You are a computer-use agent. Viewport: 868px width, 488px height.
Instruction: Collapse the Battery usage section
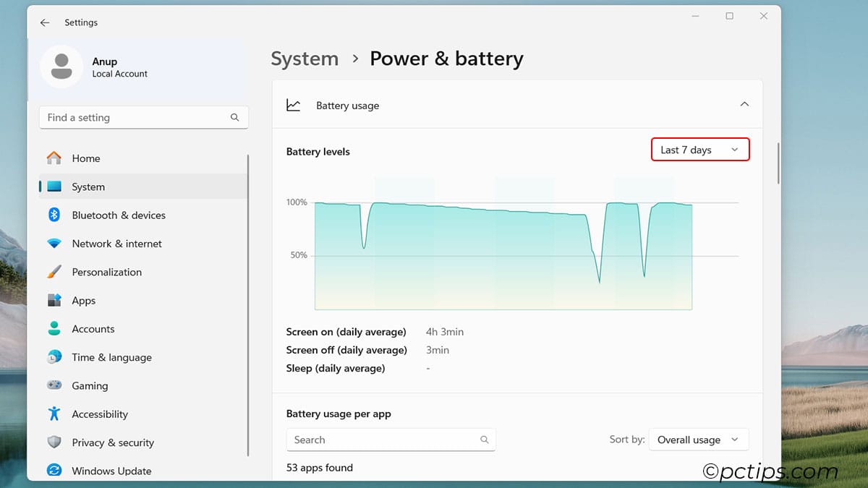pos(744,104)
